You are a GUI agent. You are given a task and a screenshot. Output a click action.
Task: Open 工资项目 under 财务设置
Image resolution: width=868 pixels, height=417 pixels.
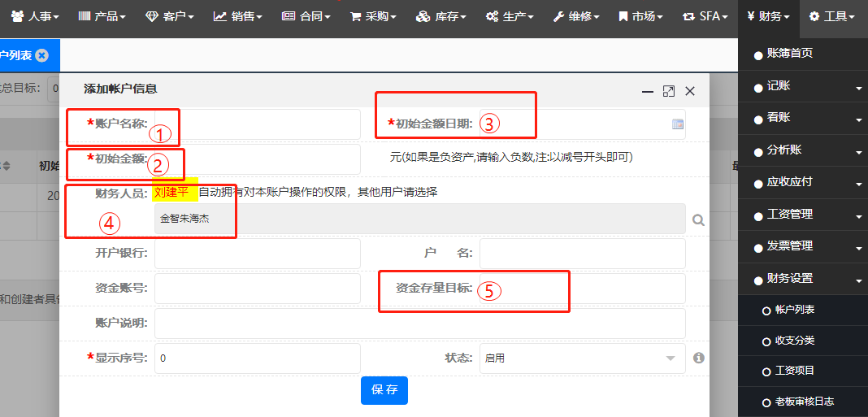click(803, 371)
